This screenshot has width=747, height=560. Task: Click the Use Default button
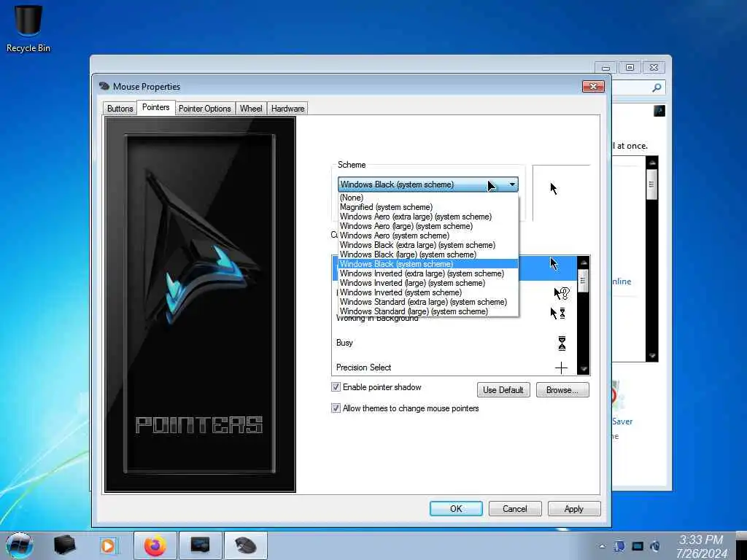click(503, 390)
